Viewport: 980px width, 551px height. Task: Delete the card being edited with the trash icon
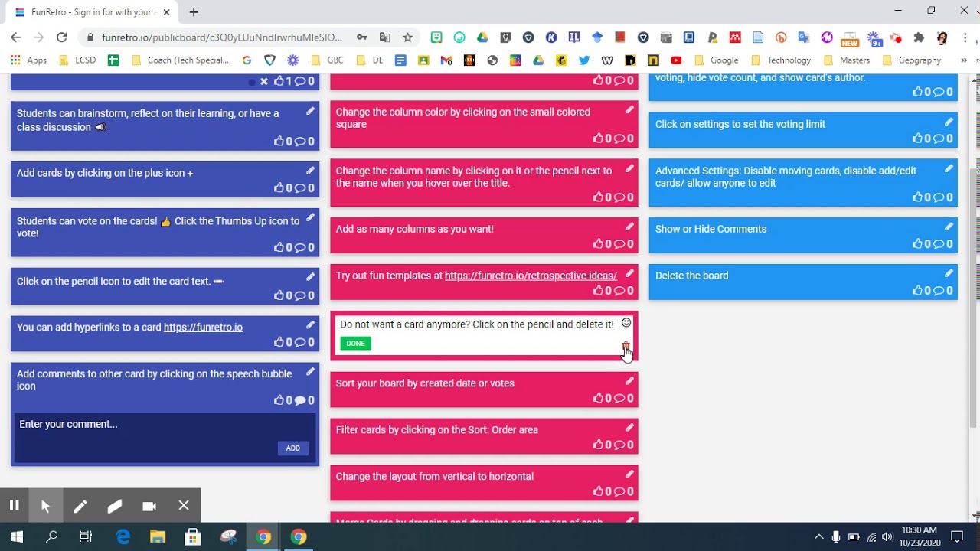click(626, 346)
